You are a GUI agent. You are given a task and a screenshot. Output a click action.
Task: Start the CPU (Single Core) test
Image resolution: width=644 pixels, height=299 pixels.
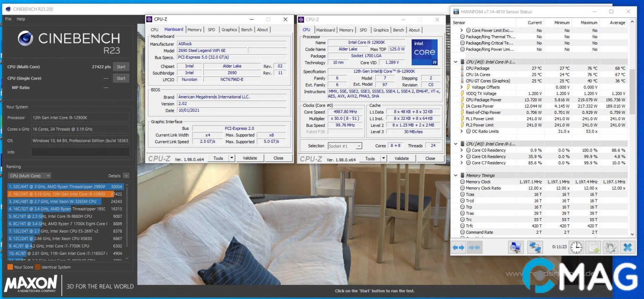point(121,78)
